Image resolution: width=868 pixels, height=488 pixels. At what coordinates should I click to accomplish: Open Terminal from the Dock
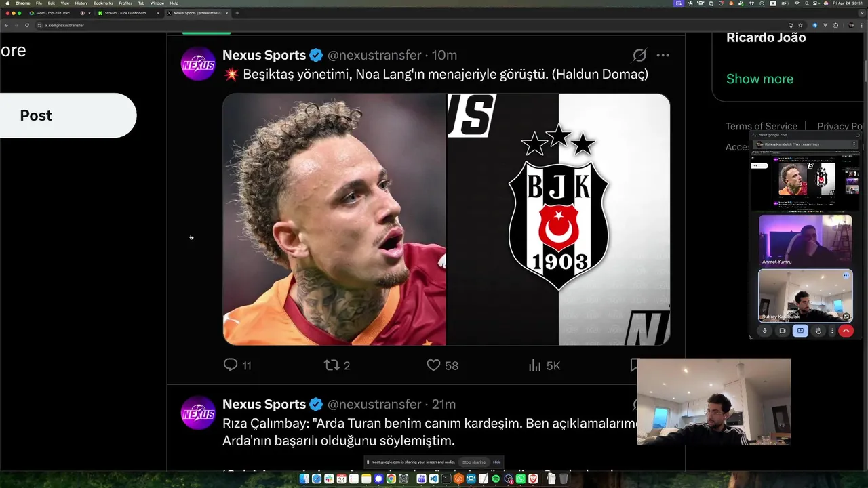coord(446,479)
